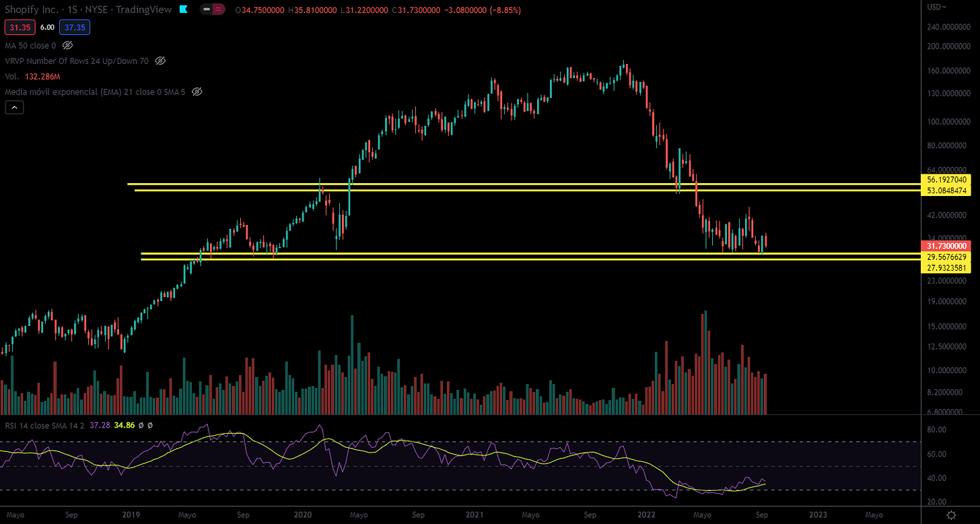Image resolution: width=980 pixels, height=524 pixels.
Task: Click the 2019 label on time axis
Action: (x=131, y=515)
